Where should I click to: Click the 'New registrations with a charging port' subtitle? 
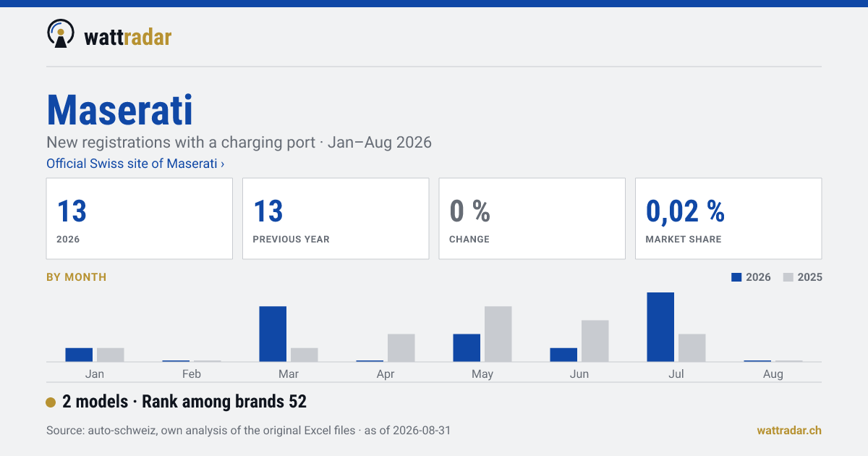point(239,142)
